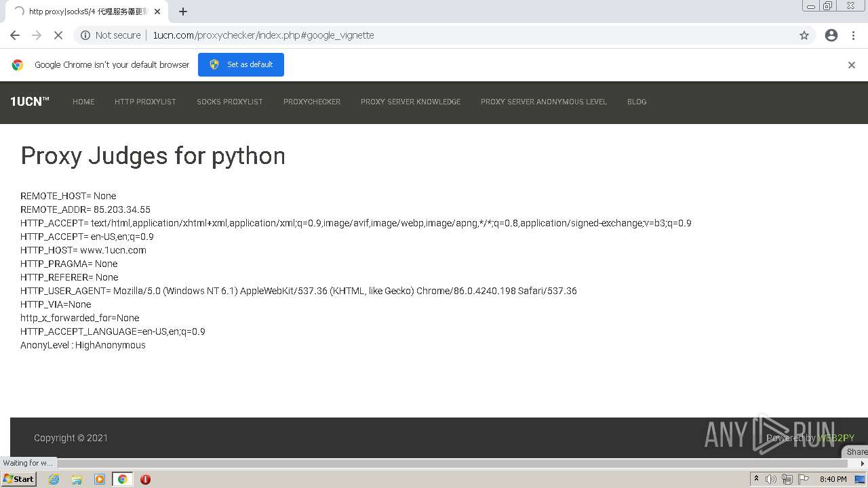Viewport: 868px width, 488px height.
Task: Stop loading the page
Action: point(58,35)
